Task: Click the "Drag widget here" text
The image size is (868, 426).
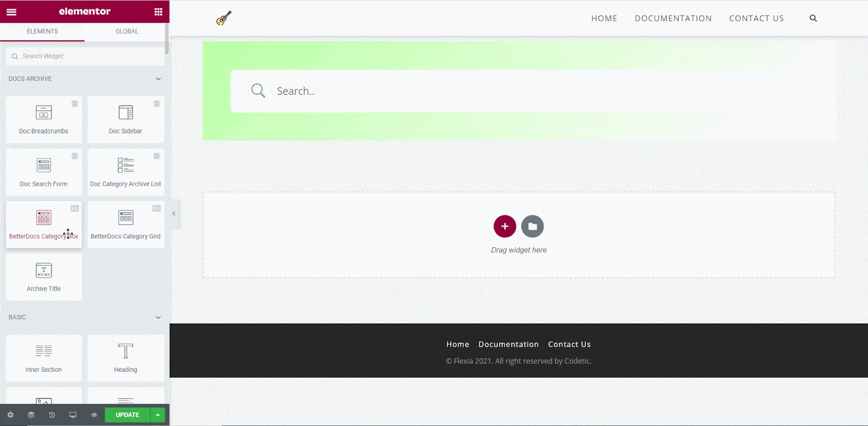Action: (x=519, y=250)
